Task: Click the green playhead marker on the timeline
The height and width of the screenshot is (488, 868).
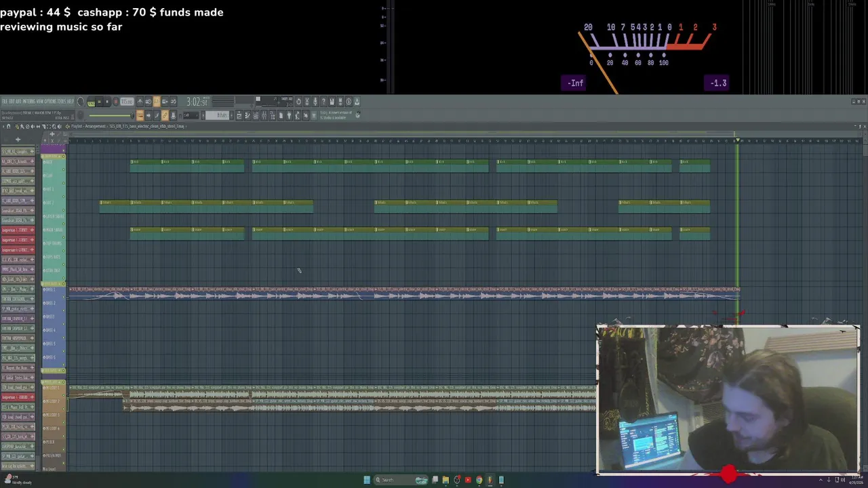Action: 738,140
